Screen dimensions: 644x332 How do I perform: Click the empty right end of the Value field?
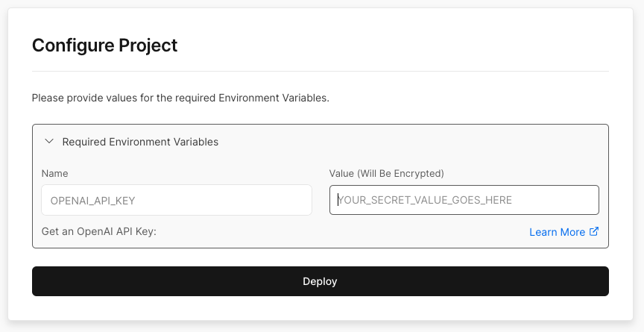574,200
